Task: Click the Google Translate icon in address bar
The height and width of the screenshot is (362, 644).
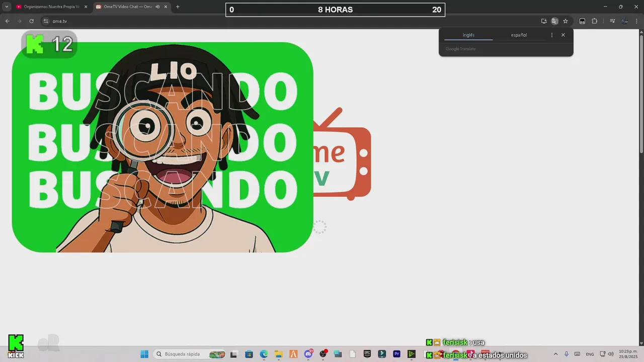Action: (554, 21)
